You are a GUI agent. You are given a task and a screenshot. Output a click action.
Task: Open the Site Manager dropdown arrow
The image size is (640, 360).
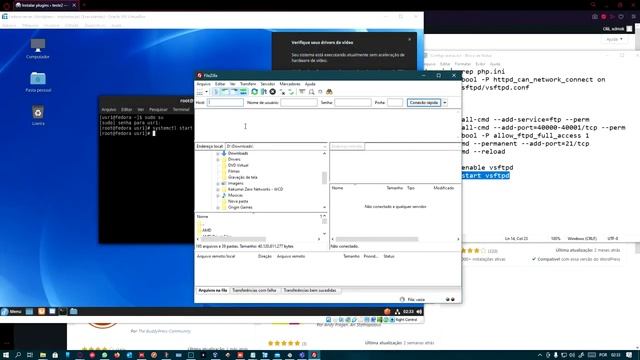tap(207, 92)
